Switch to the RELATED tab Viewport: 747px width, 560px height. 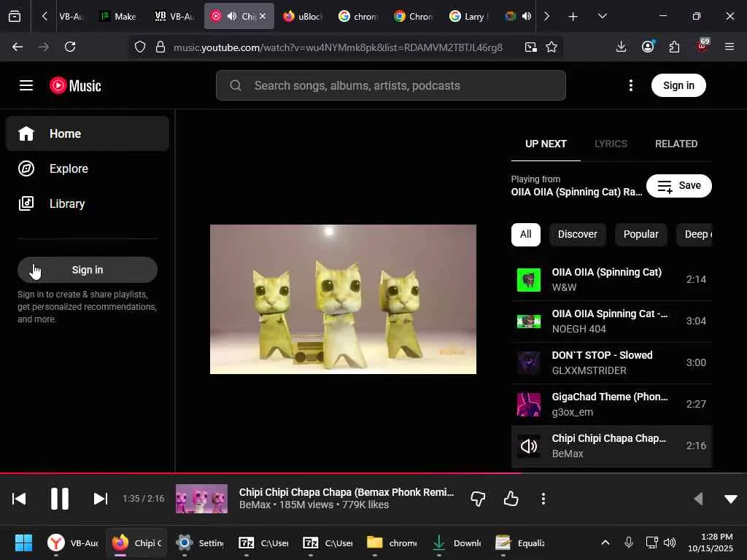[x=676, y=144]
